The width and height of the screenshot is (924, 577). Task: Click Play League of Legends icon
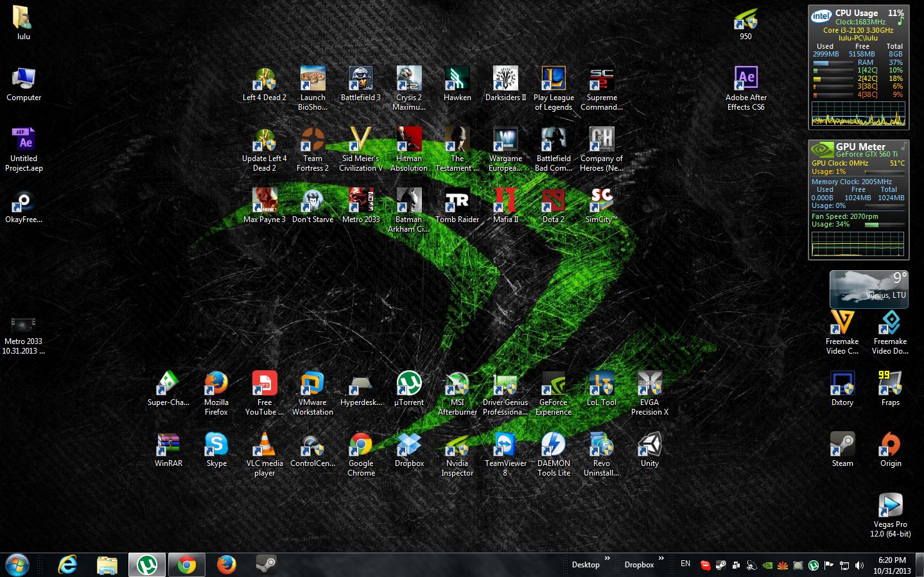[554, 89]
